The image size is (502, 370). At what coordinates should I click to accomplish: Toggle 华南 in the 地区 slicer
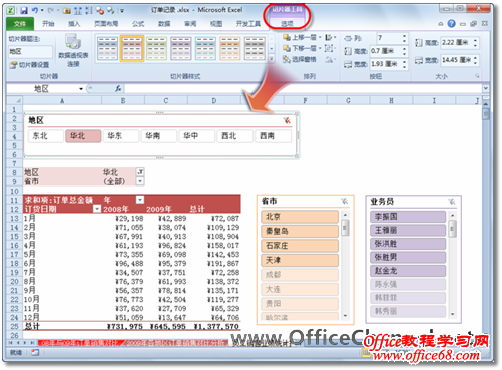coord(159,136)
